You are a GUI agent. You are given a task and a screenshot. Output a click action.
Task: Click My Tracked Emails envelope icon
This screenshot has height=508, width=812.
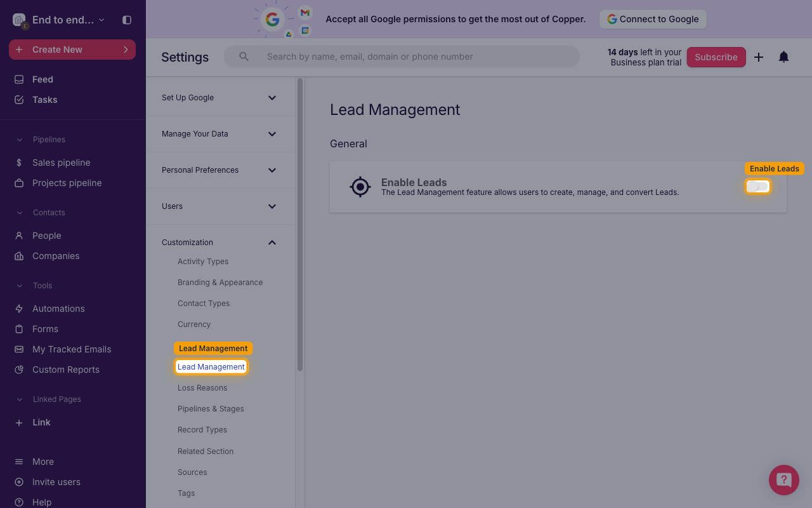pyautogui.click(x=19, y=349)
